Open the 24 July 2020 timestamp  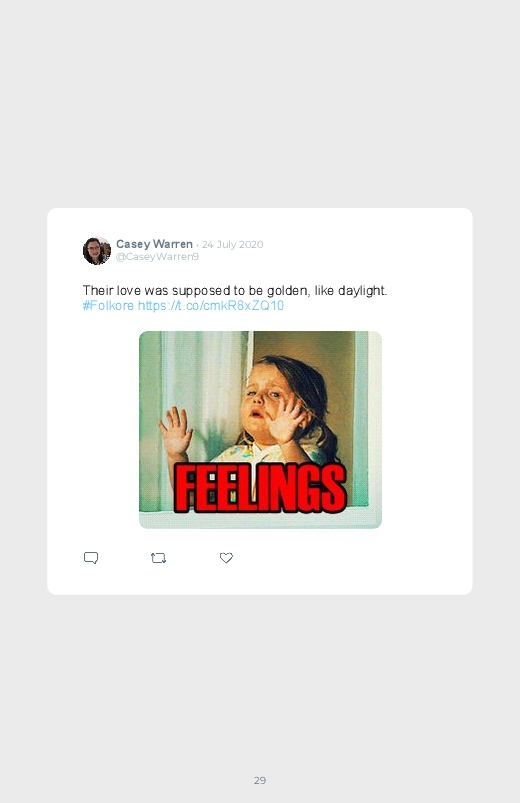(233, 244)
